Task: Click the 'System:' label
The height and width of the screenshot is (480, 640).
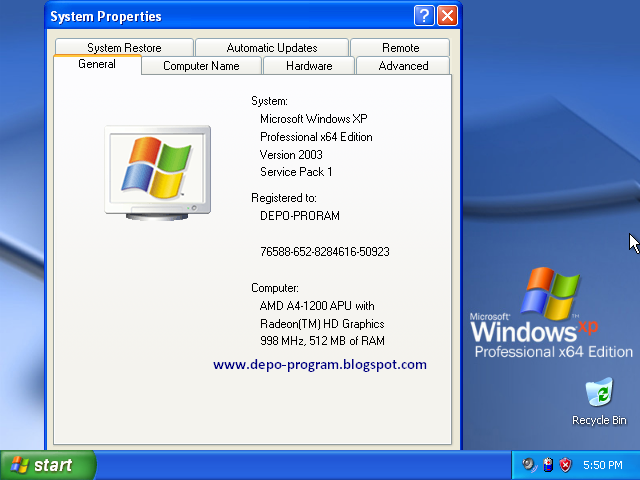Action: pos(269,101)
